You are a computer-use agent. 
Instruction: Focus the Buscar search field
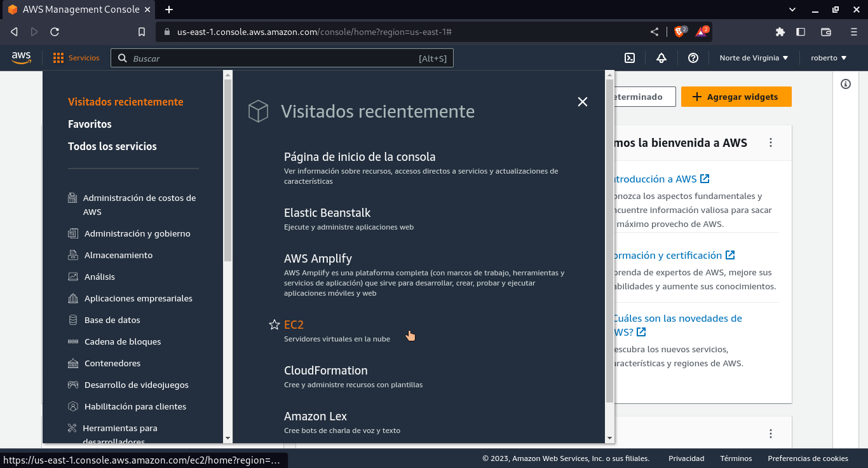click(282, 59)
